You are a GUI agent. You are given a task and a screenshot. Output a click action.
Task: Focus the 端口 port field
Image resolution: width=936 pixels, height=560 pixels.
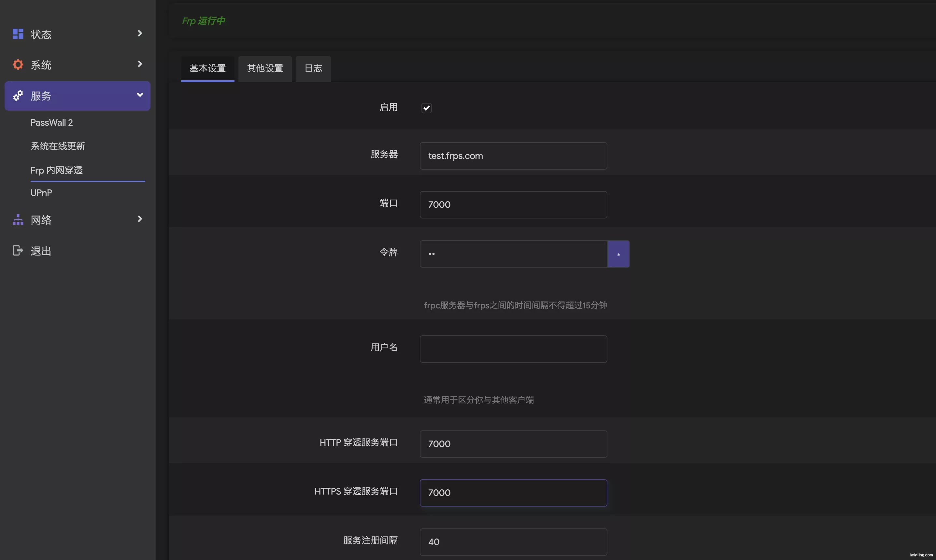pos(513,205)
